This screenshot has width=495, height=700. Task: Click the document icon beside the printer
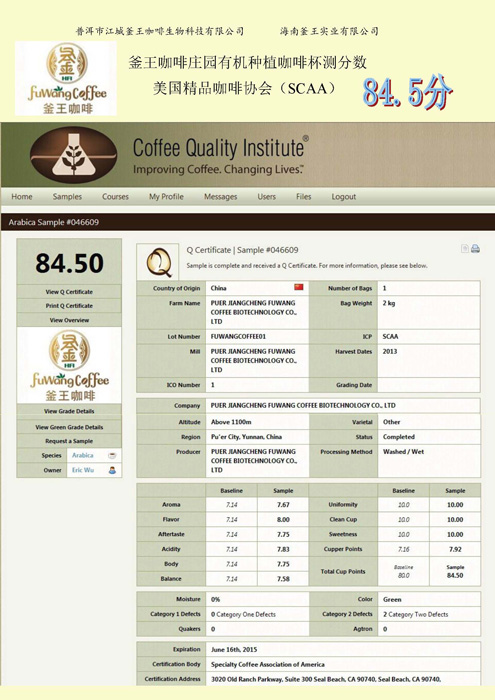tap(465, 249)
